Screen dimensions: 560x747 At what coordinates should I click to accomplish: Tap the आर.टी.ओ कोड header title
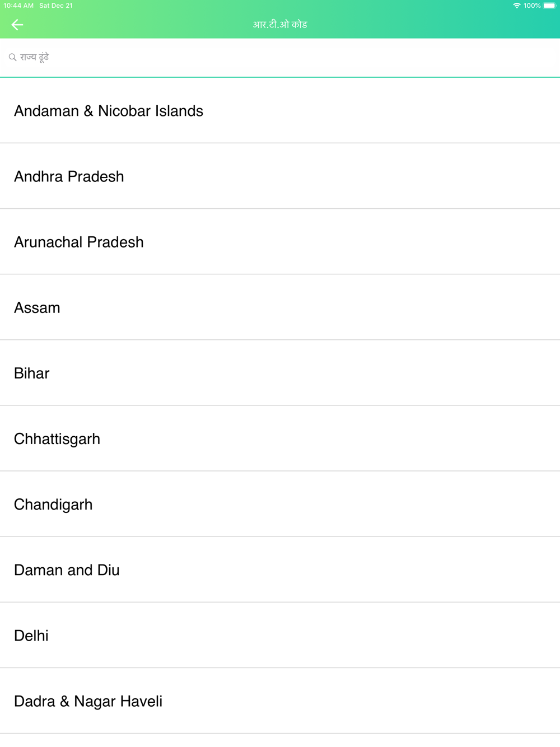point(280,25)
